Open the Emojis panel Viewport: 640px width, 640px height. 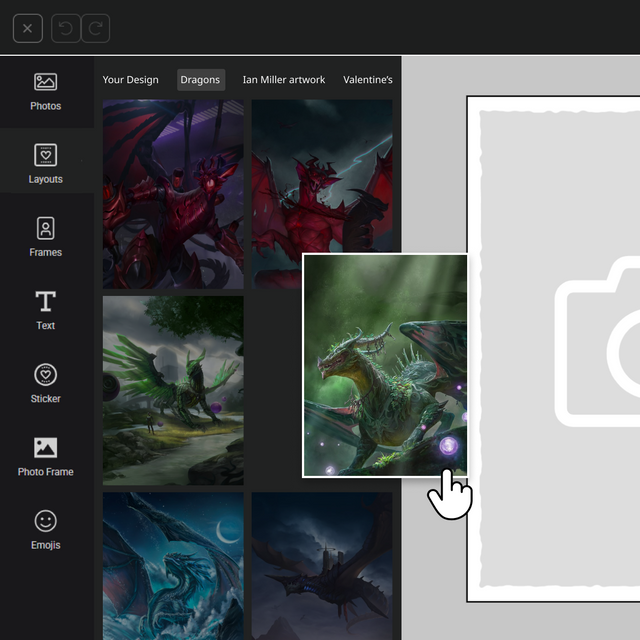coord(45,529)
